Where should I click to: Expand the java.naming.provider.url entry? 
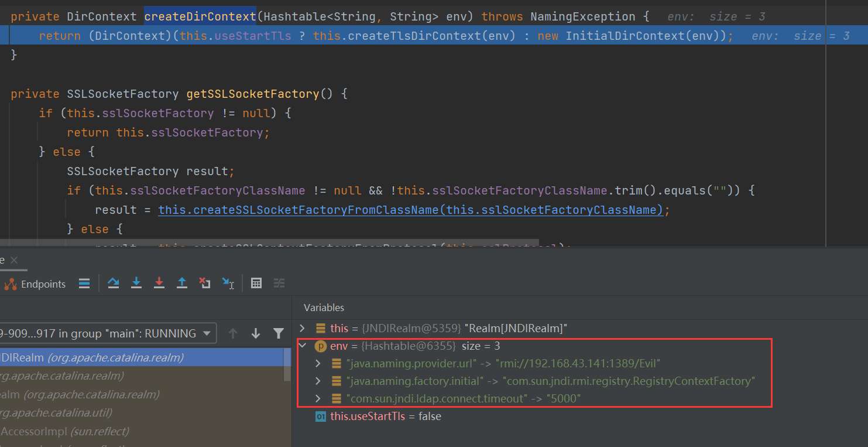point(318,363)
